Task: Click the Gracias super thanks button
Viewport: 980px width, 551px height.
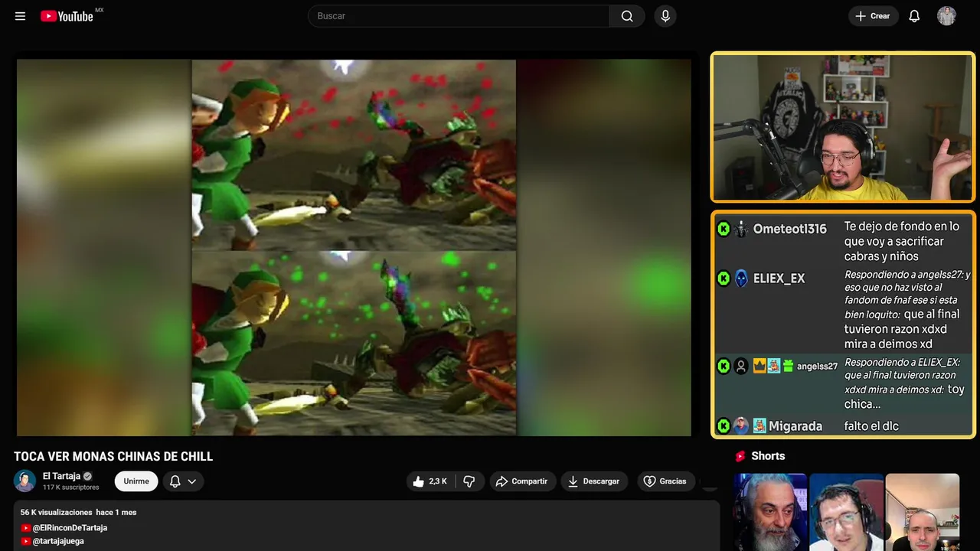Action: pyautogui.click(x=665, y=481)
